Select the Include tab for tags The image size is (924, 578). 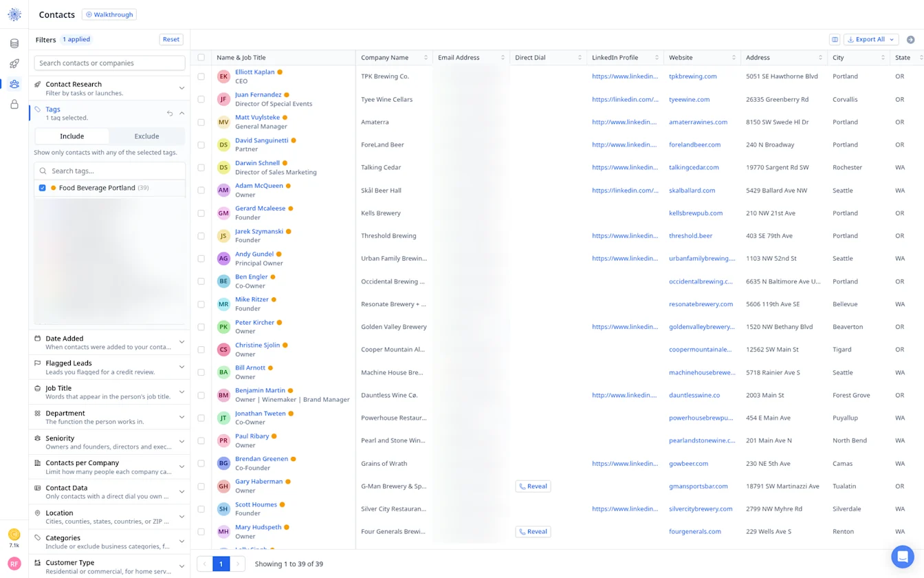(72, 136)
